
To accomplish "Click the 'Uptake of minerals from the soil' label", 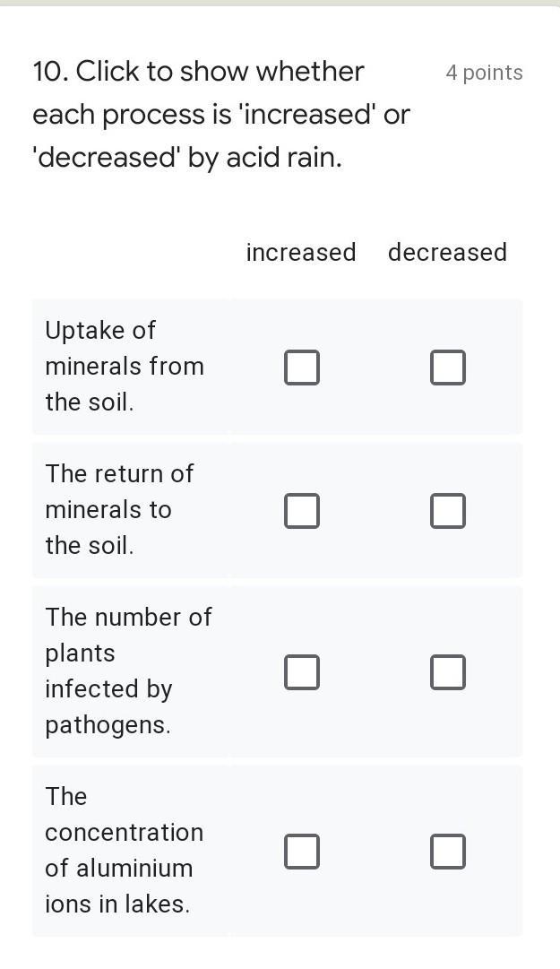I will tap(125, 366).
